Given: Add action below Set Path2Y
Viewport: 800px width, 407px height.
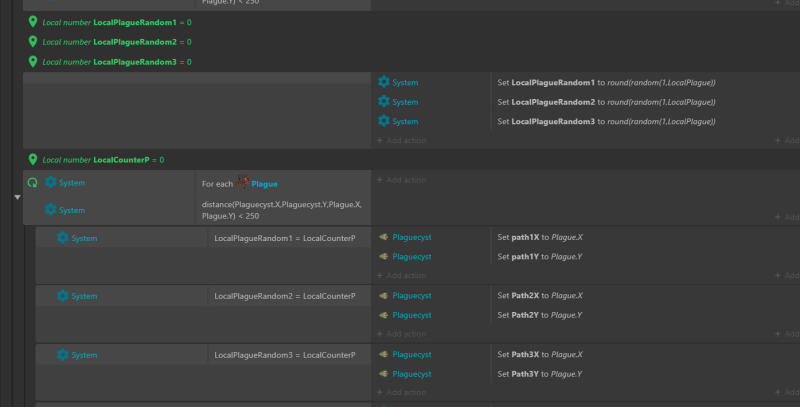Looking at the screenshot, I should [401, 334].
